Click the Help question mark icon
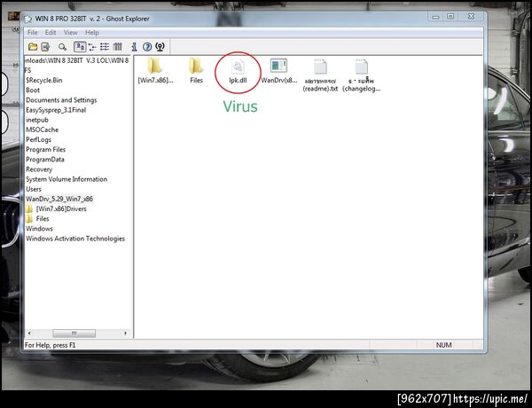The image size is (532, 408). click(147, 47)
